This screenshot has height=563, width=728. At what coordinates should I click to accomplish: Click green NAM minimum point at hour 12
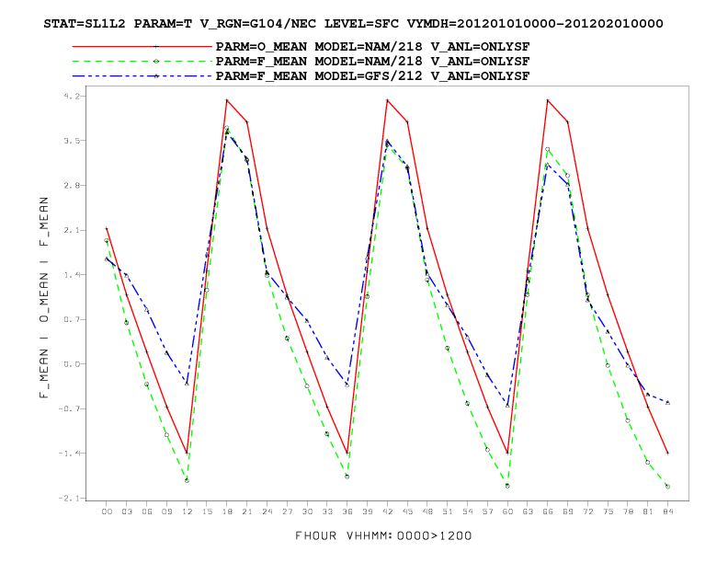(x=187, y=480)
